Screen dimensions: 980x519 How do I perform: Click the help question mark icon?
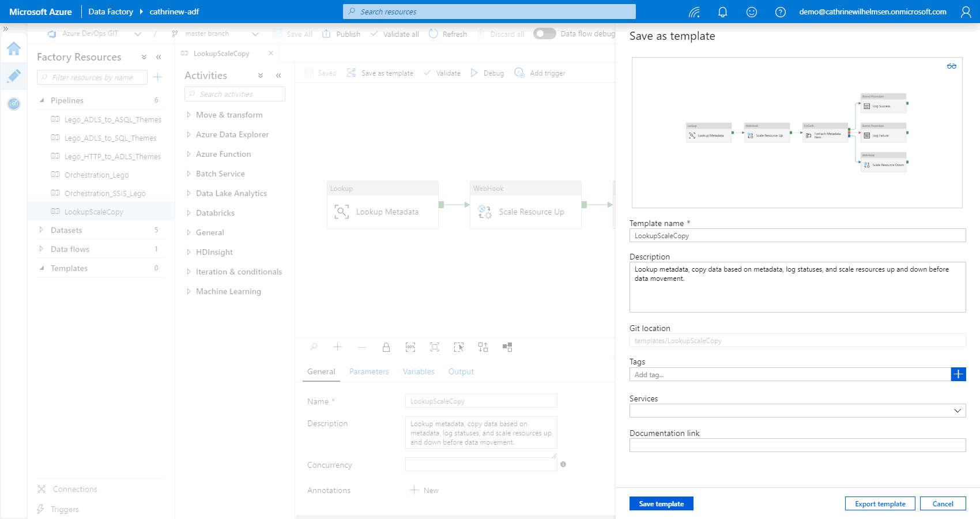(780, 12)
